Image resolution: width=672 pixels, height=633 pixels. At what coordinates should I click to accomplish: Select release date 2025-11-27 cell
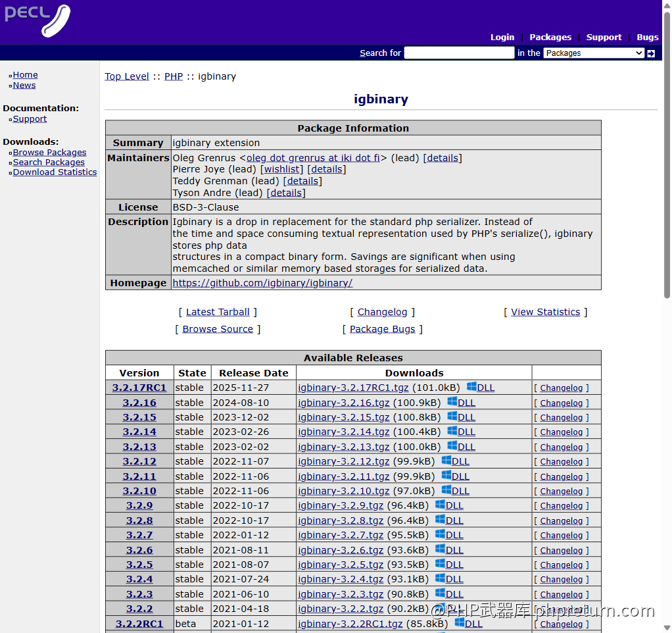point(254,388)
